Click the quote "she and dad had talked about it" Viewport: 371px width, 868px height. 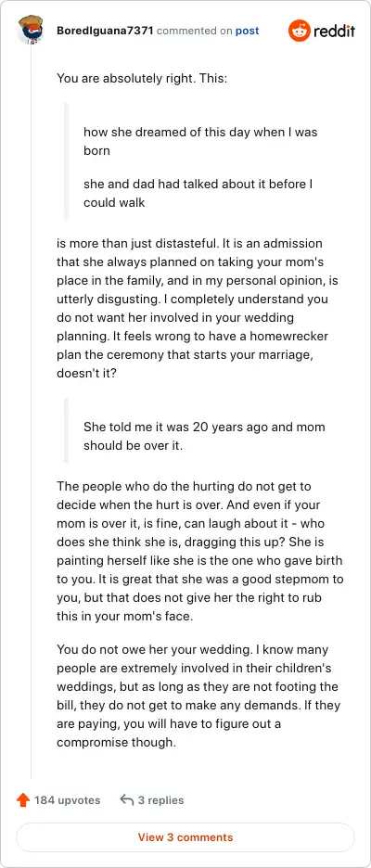click(x=198, y=193)
